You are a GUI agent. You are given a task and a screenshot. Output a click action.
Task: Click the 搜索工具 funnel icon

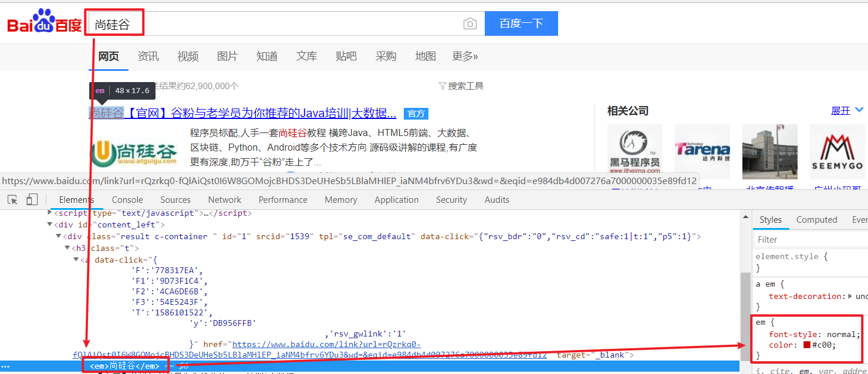tap(444, 86)
